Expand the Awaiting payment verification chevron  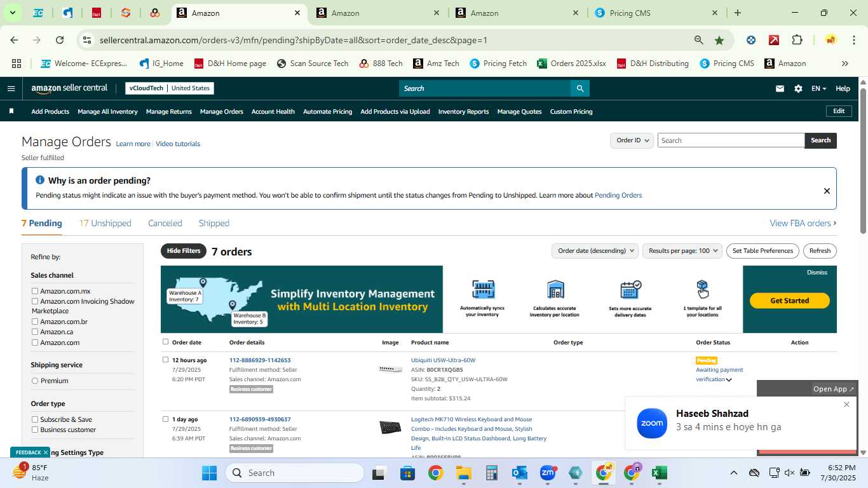point(729,380)
